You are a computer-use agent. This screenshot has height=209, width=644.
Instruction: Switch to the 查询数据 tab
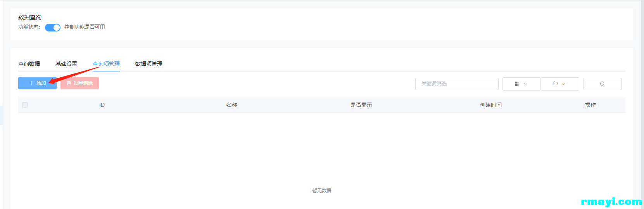point(29,64)
